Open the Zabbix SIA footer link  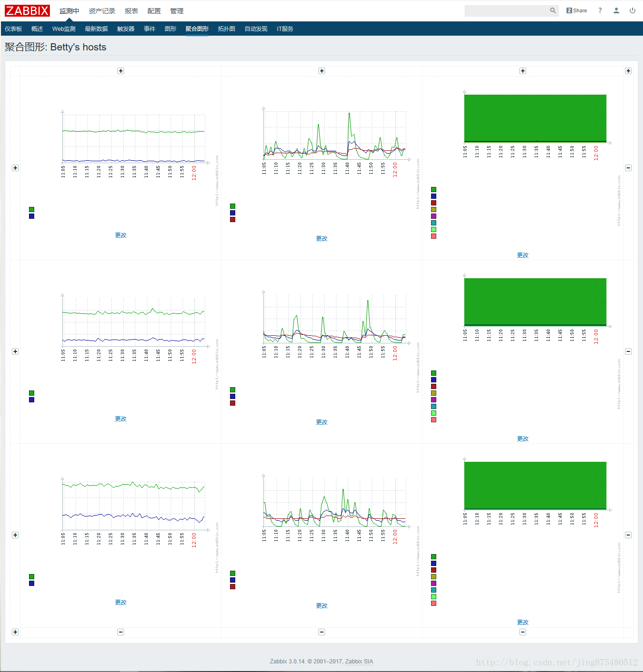(x=359, y=662)
